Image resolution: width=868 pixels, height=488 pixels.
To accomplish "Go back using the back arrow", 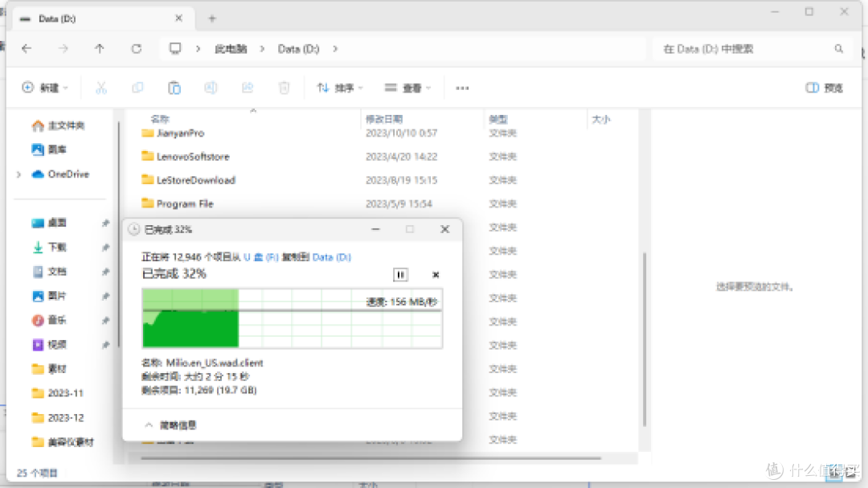I will (27, 49).
